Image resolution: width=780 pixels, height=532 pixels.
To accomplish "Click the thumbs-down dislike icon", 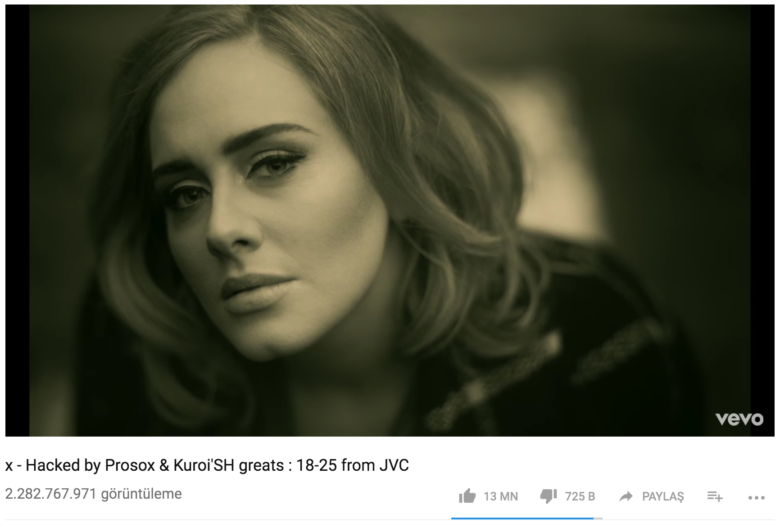I will pos(549,496).
